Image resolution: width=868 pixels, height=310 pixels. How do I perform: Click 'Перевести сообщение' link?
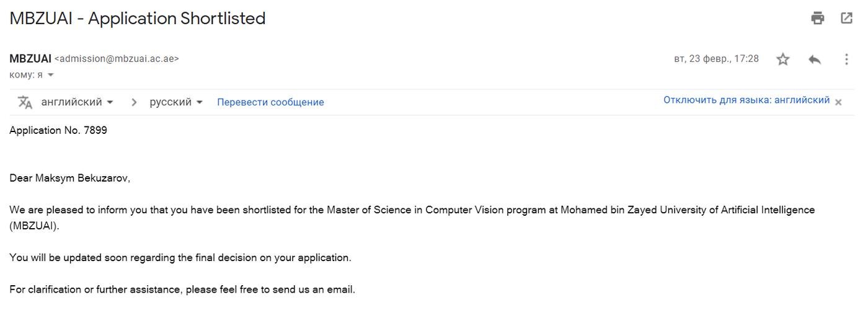tap(270, 102)
